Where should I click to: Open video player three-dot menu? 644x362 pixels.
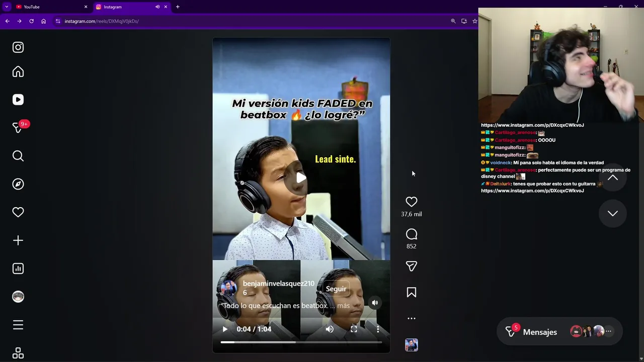tap(378, 329)
